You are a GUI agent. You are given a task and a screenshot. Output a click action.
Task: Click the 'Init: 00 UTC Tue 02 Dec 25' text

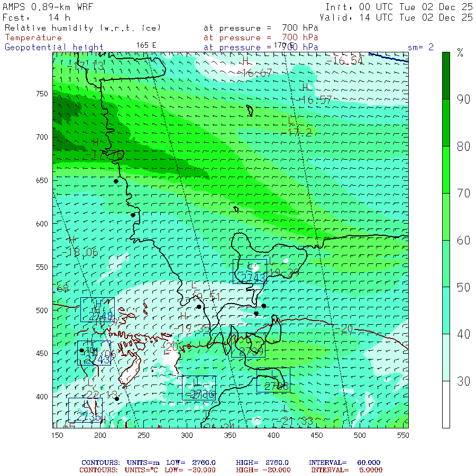pos(399,7)
